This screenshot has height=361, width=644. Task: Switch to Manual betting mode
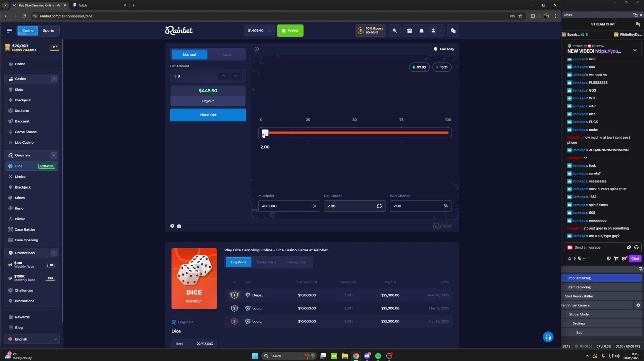tap(190, 54)
